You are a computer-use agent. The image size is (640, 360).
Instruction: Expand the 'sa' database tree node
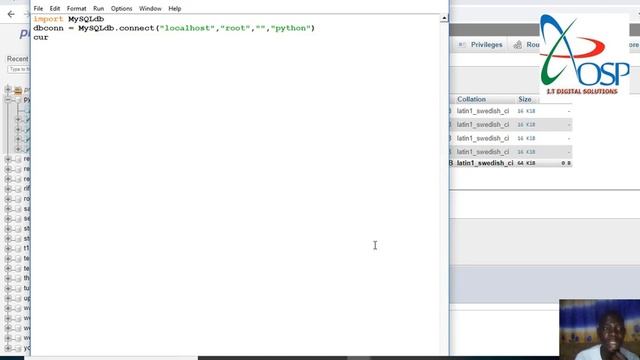pyautogui.click(x=8, y=209)
